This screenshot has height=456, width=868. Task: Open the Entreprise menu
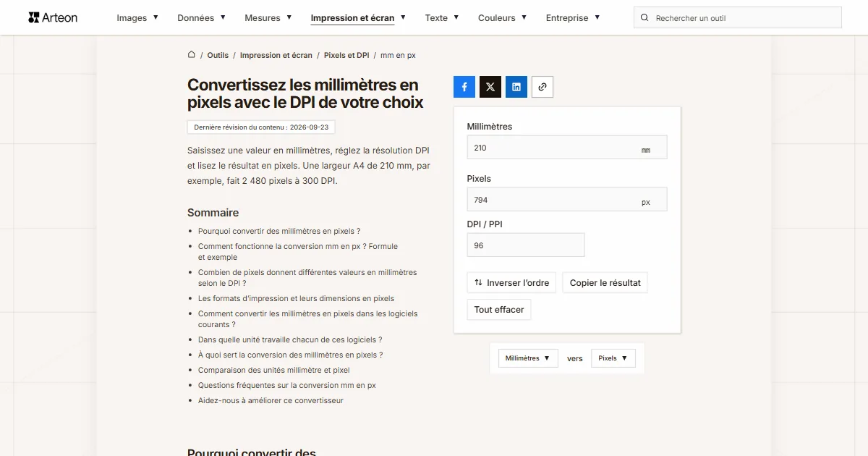tap(573, 18)
